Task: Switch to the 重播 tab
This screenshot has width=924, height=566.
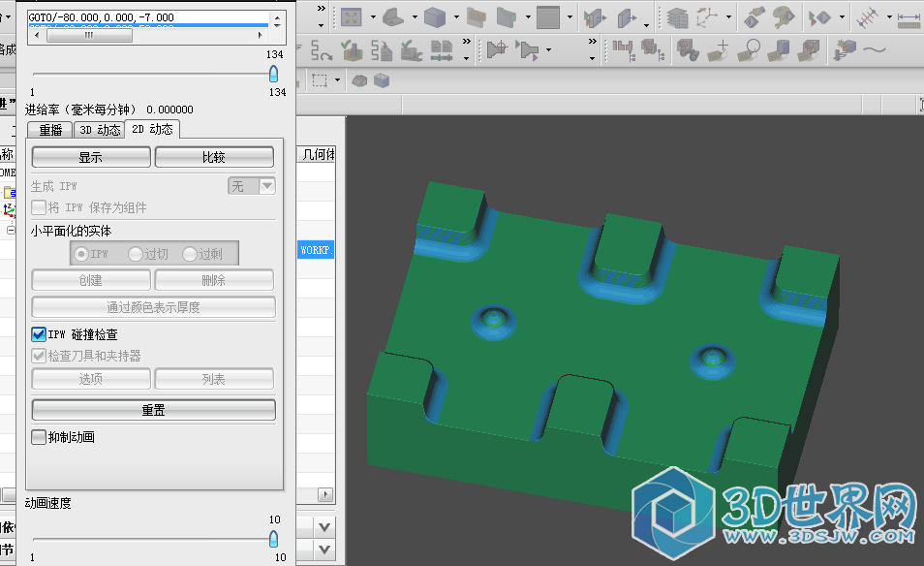Action: coord(50,130)
